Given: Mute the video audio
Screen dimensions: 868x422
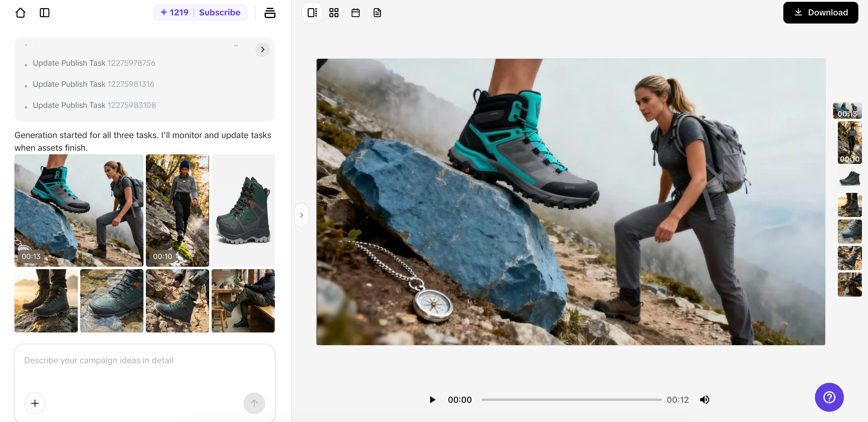Looking at the screenshot, I should (705, 399).
